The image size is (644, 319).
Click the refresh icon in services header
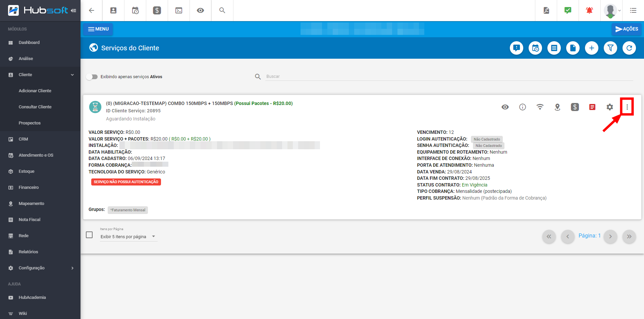(629, 48)
